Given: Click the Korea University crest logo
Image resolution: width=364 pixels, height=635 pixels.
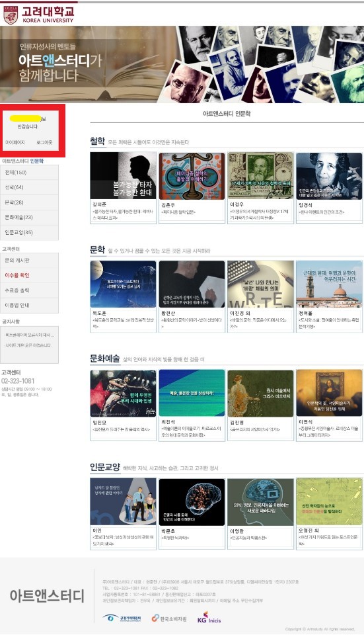Looking at the screenshot, I should coord(11,15).
